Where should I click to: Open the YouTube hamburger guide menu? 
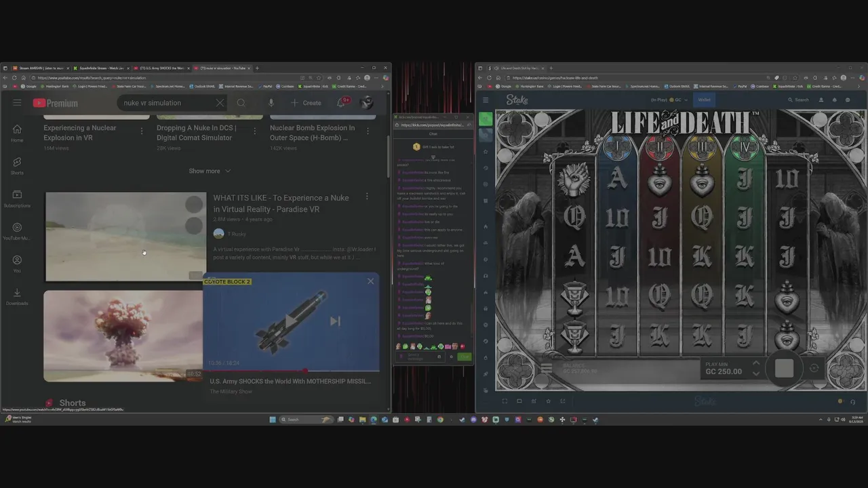(17, 102)
